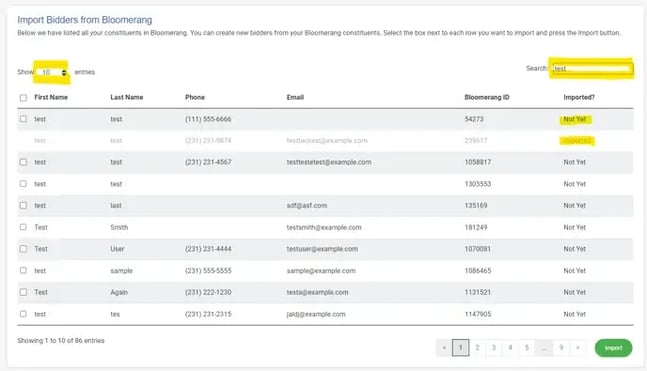The width and height of the screenshot is (647, 371).
Task: Click the green Import button
Action: point(613,348)
